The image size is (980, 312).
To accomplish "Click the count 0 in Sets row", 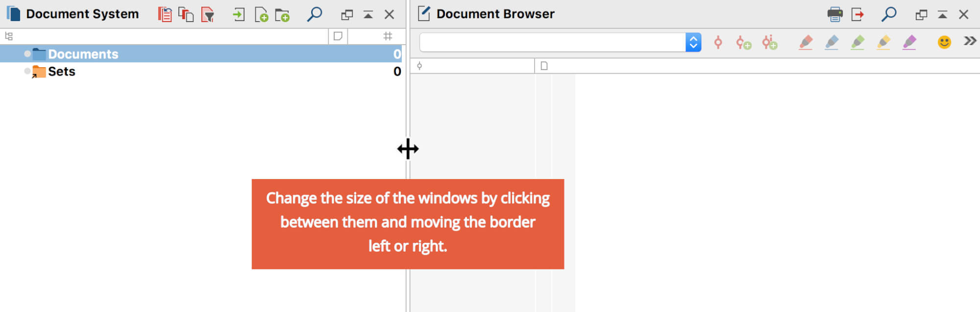I will click(397, 71).
